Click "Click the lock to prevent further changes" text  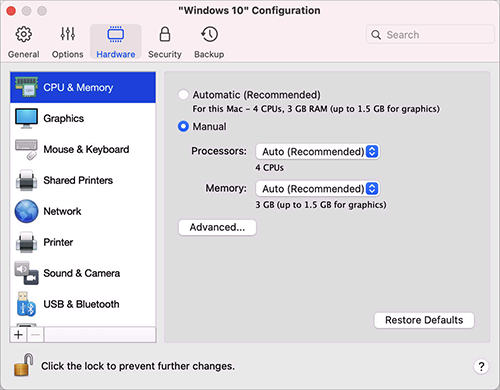point(138,366)
